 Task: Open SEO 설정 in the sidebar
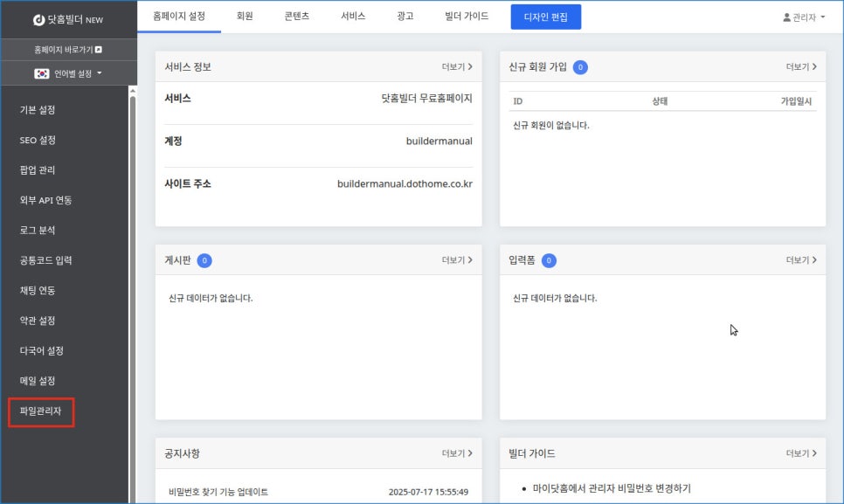coord(38,140)
